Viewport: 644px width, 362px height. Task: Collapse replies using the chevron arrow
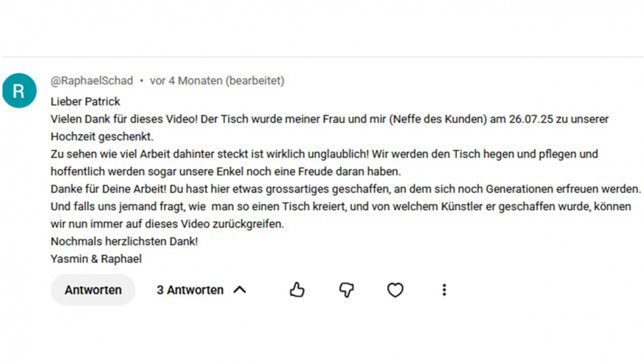[239, 290]
